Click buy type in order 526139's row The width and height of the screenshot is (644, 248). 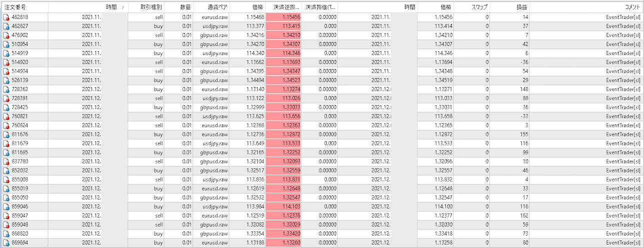pyautogui.click(x=158, y=80)
